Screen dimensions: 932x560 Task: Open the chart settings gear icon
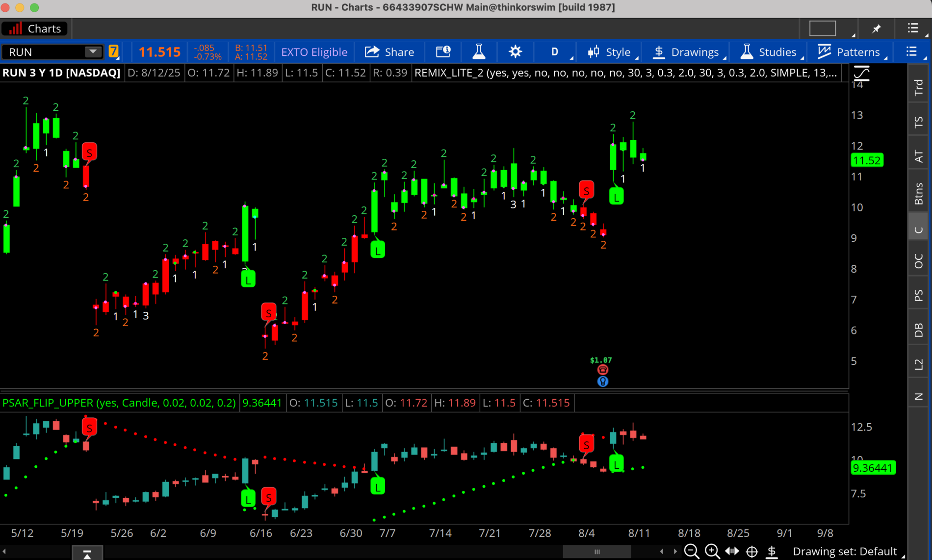(515, 51)
